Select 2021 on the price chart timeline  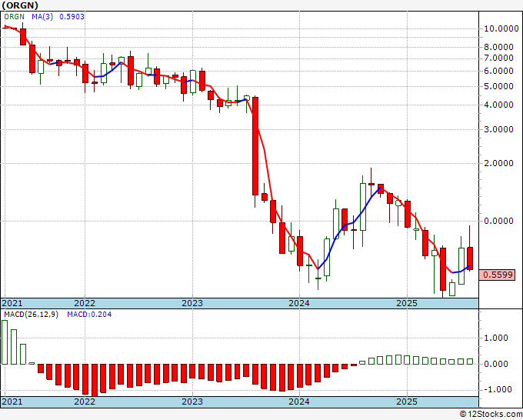click(12, 303)
